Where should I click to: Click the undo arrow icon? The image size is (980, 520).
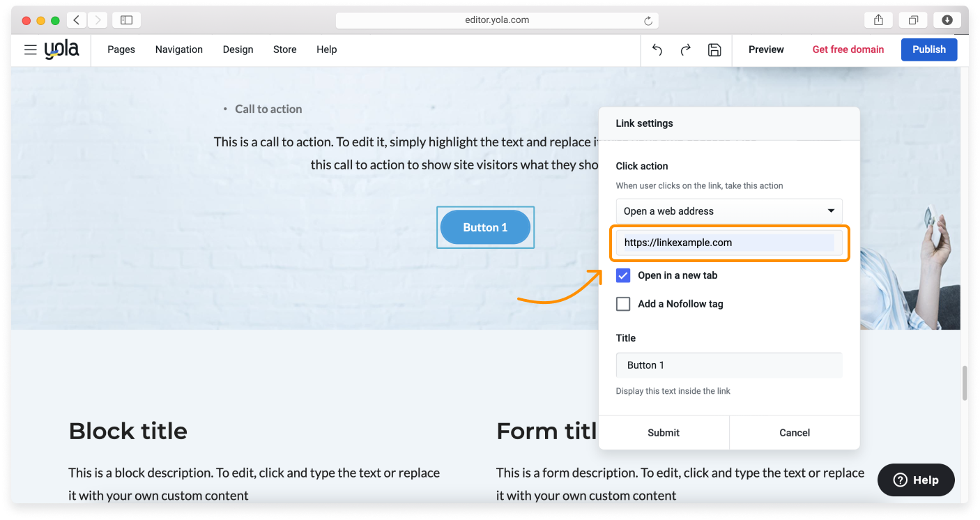coord(657,49)
